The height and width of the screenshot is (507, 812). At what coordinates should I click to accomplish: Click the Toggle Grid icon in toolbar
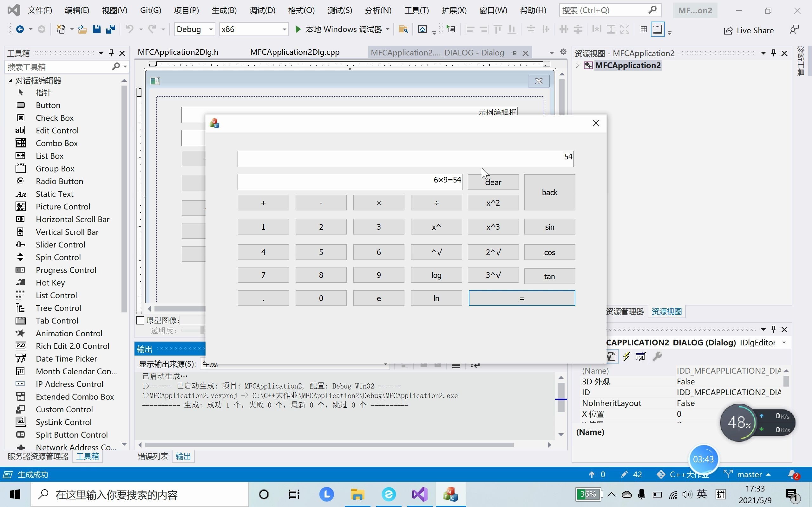[x=644, y=29]
